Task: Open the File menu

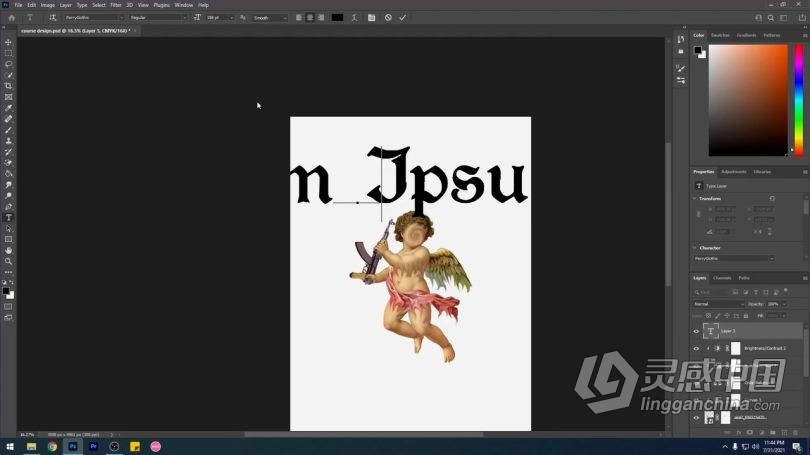Action: pos(18,5)
